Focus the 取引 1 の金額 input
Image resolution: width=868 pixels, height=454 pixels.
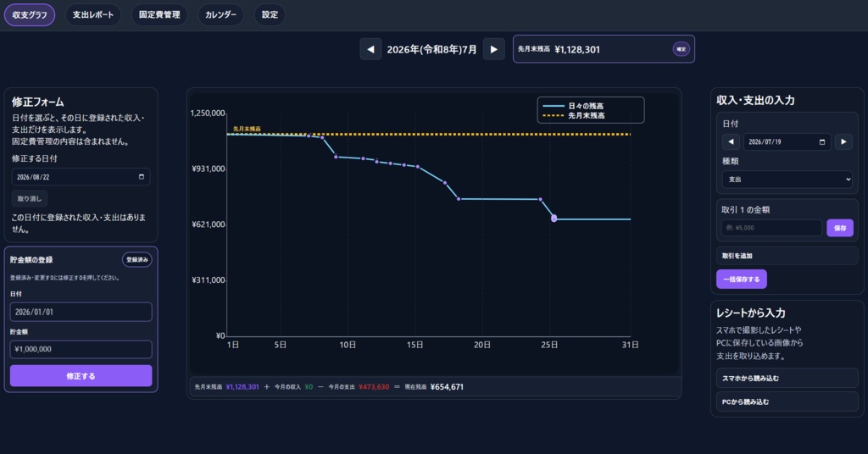(771, 228)
